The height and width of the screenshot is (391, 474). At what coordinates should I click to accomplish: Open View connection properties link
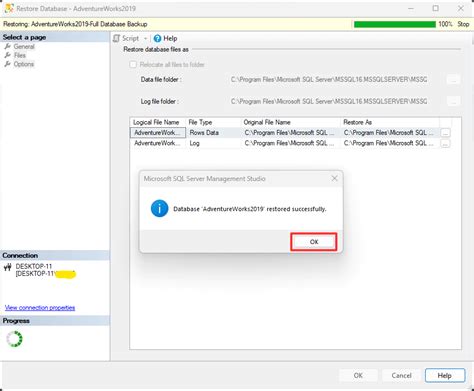(40, 307)
